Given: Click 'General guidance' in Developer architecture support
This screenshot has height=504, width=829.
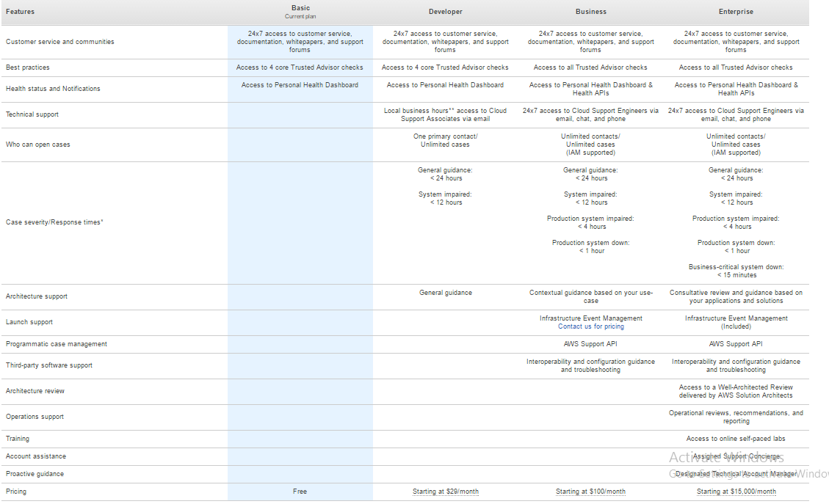Looking at the screenshot, I should [x=445, y=293].
